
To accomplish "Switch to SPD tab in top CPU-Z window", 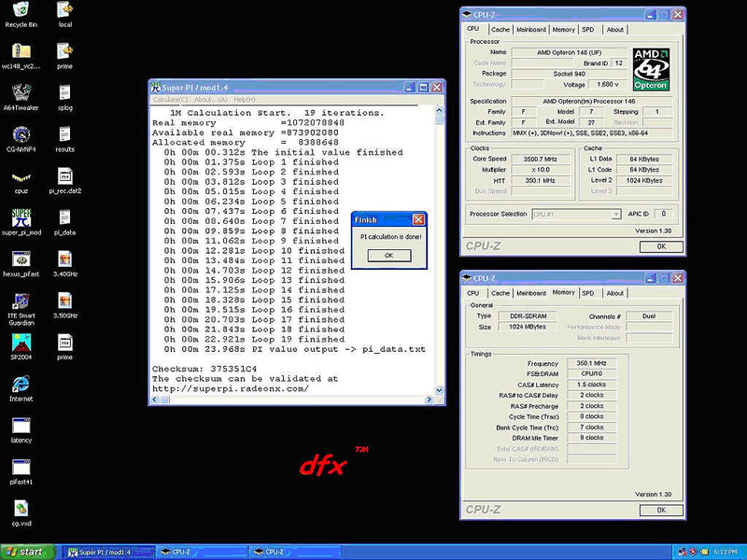I will [588, 30].
